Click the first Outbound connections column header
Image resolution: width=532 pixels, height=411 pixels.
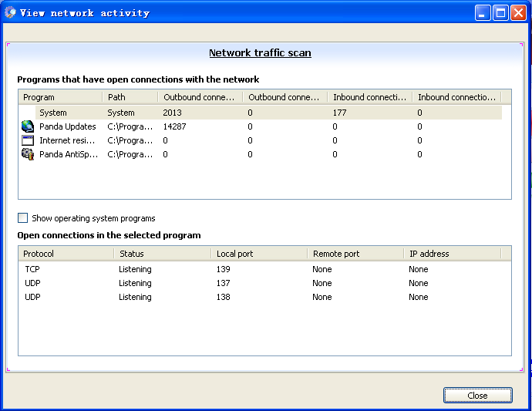[200, 97]
